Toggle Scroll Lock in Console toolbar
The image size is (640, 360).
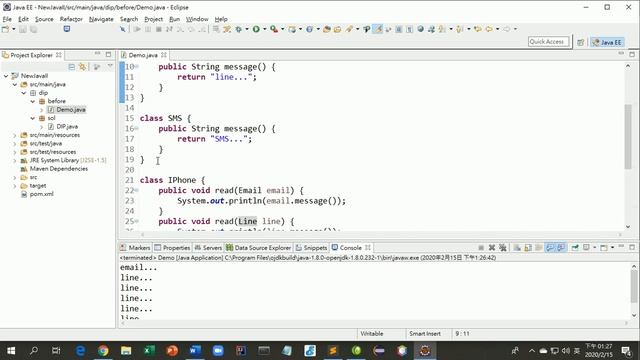528,248
